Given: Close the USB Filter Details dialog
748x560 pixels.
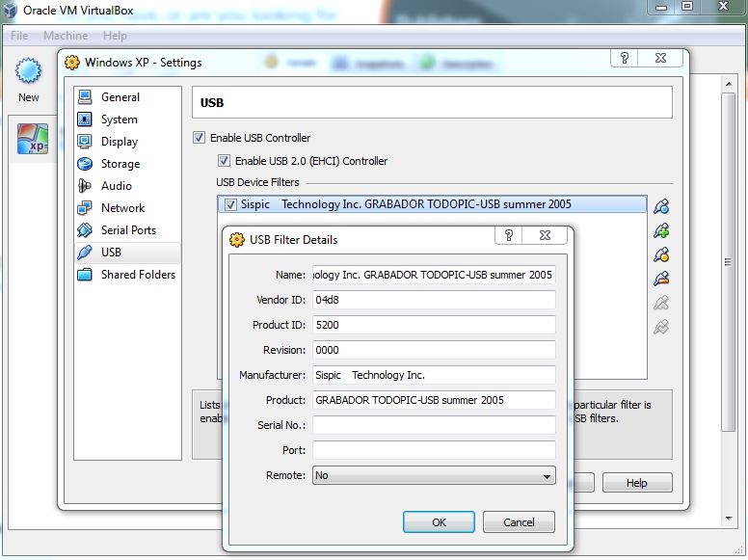Looking at the screenshot, I should pyautogui.click(x=545, y=235).
